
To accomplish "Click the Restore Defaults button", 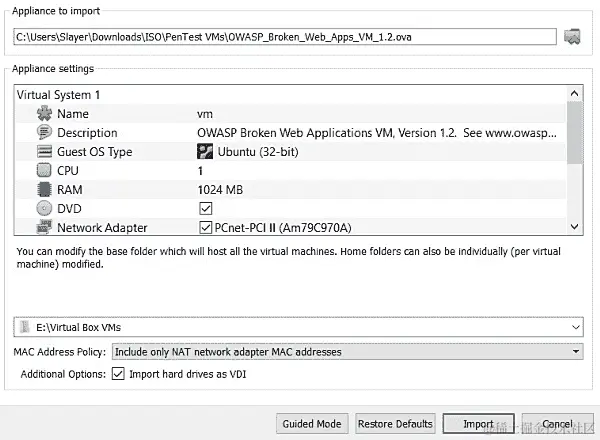I will [395, 424].
